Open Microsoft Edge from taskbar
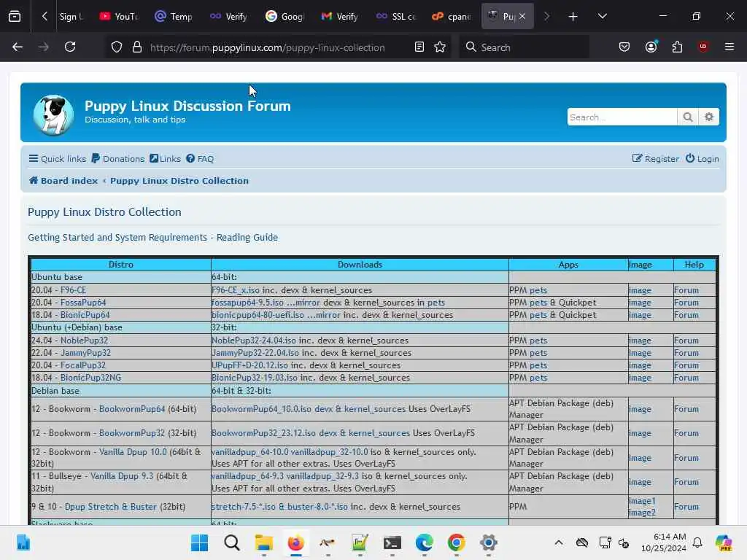The image size is (747, 560). coord(424,542)
